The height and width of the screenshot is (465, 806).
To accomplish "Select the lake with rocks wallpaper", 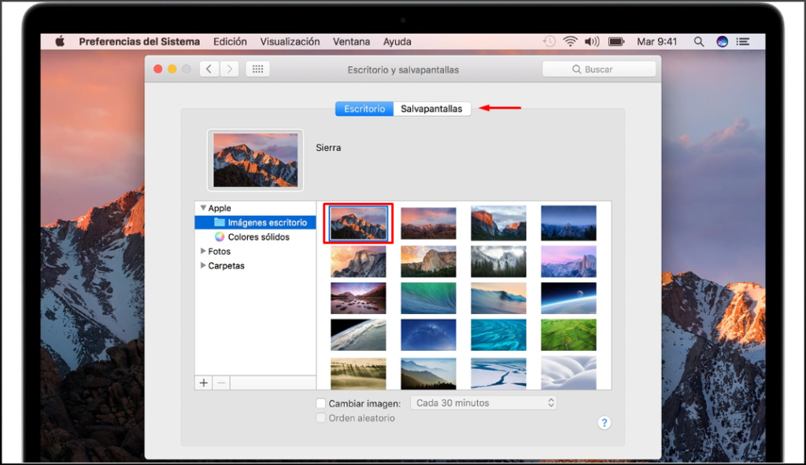I will click(x=358, y=298).
